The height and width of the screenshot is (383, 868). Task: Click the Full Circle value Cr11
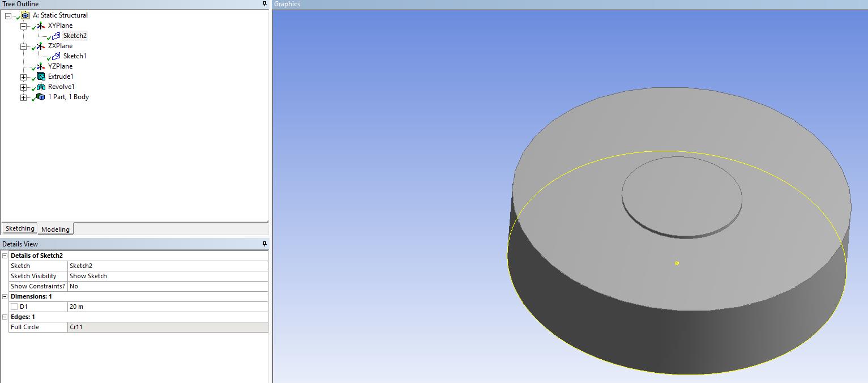coord(168,327)
